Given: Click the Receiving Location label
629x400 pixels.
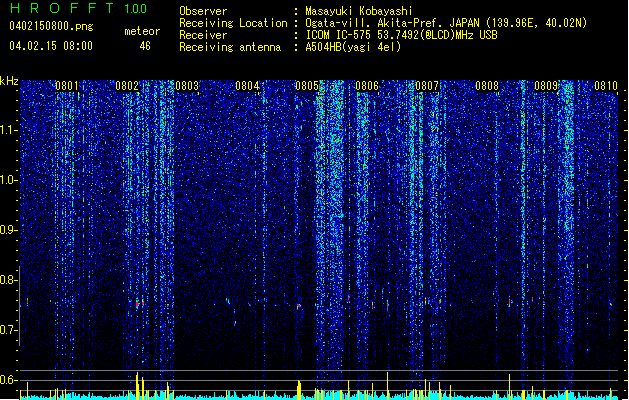Looking at the screenshot, I should [233, 23].
